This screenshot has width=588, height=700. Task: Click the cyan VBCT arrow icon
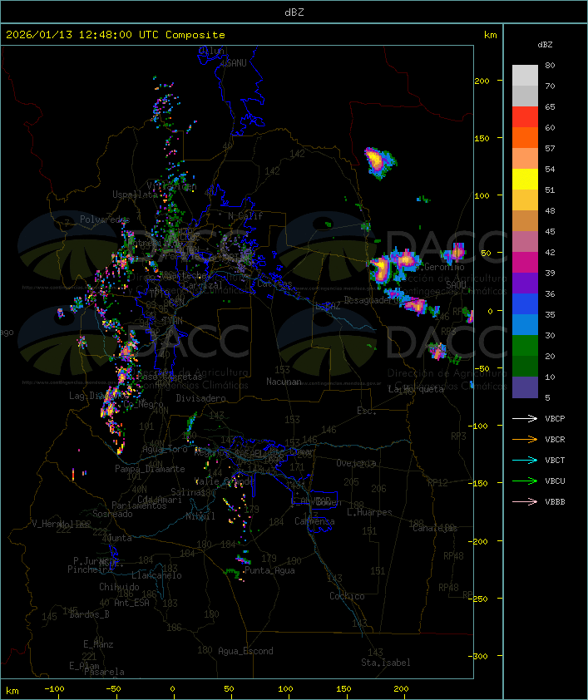pos(525,460)
